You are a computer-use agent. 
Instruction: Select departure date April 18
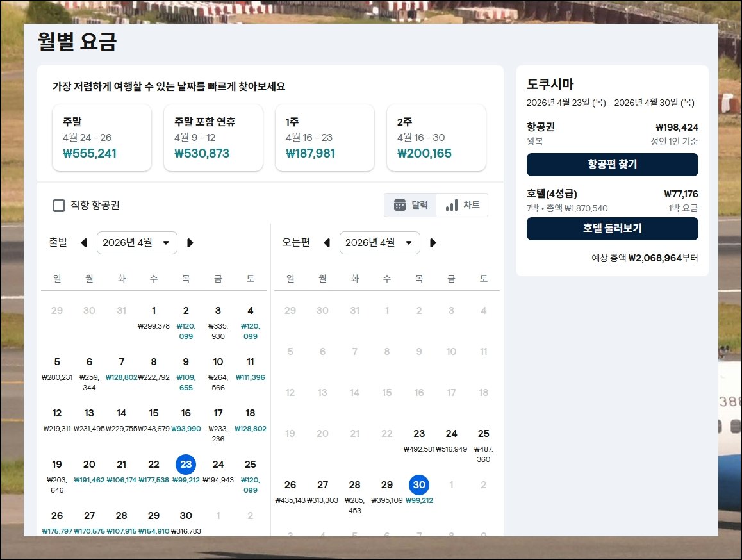[251, 420]
